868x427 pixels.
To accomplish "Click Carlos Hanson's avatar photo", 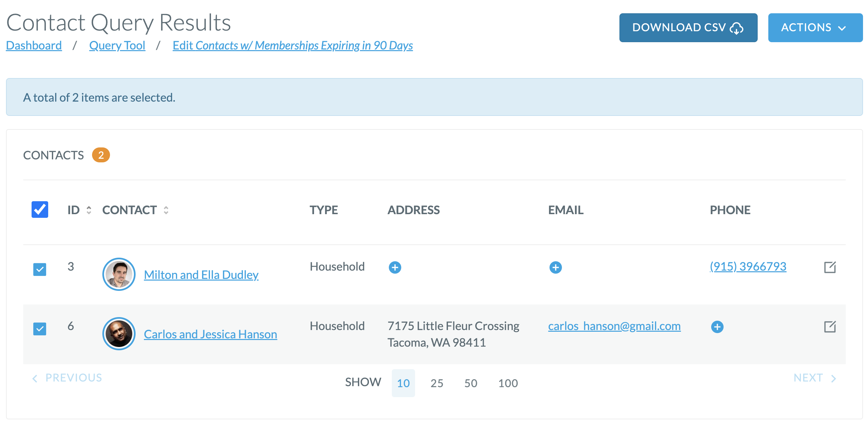I will coord(119,333).
